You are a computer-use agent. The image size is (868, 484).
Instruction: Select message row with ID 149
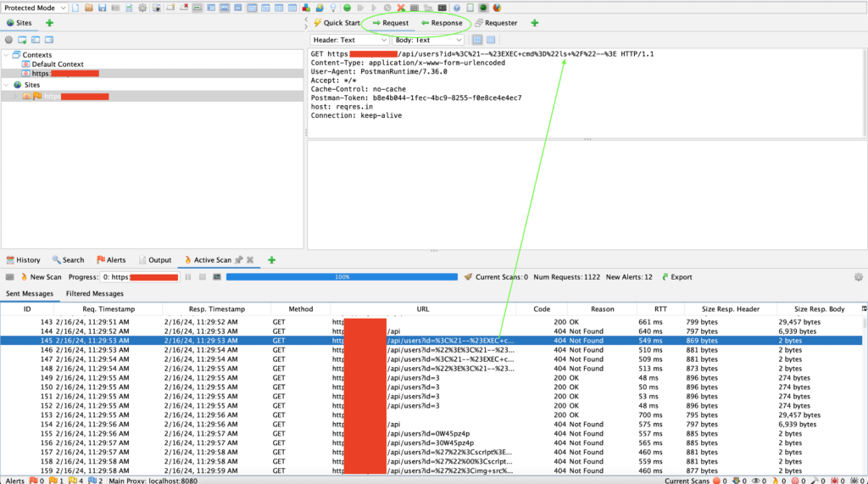[x=431, y=378]
